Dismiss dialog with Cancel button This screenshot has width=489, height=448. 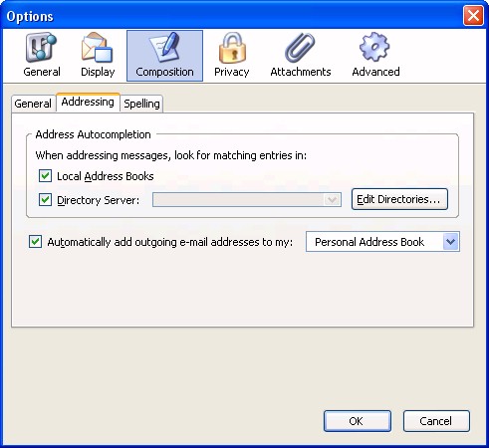click(436, 421)
